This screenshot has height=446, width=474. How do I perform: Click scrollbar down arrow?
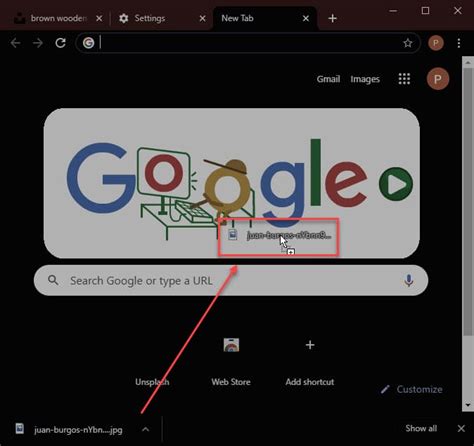click(468, 405)
